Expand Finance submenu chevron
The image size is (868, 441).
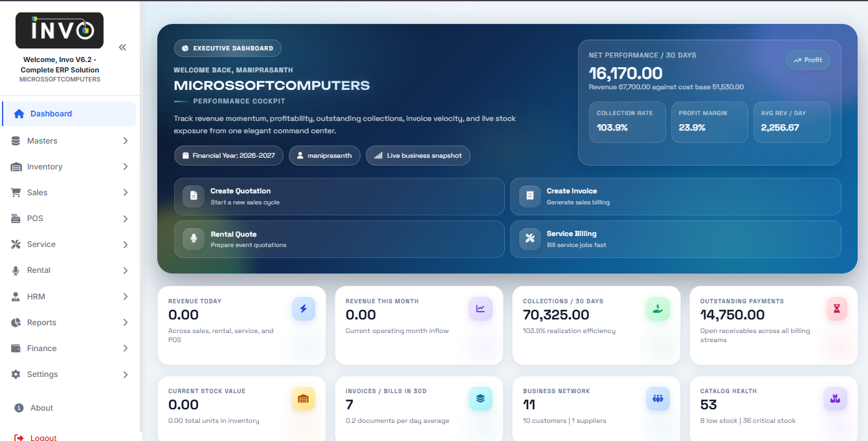click(x=125, y=349)
